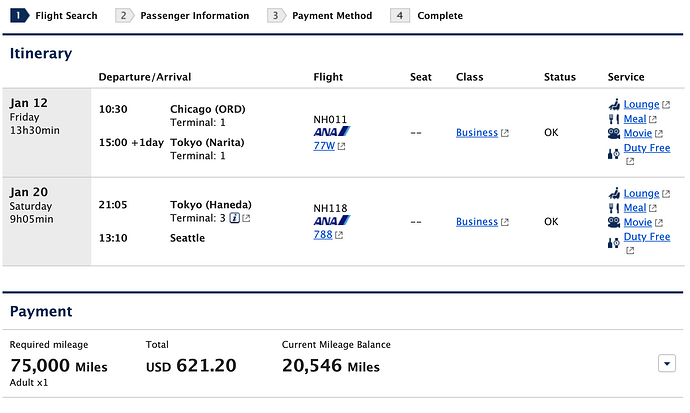Viewport: 690px width, 413px height.
Task: Go to Passenger Information step
Action: 182,15
